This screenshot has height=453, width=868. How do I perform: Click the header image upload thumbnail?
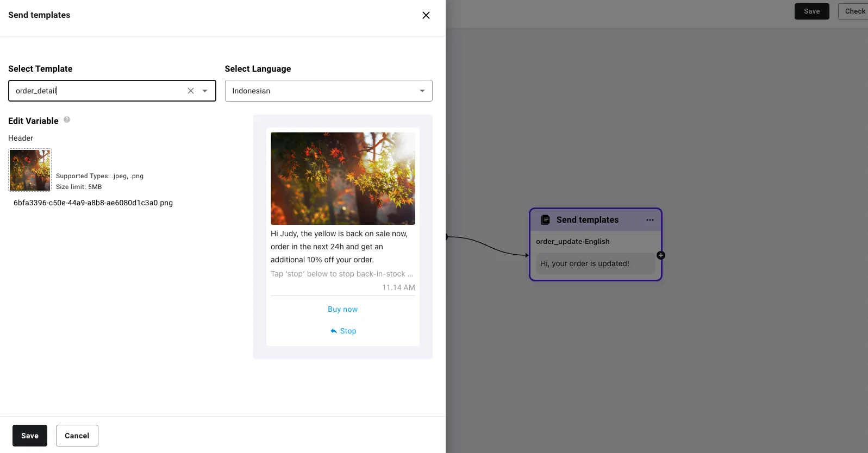(30, 170)
